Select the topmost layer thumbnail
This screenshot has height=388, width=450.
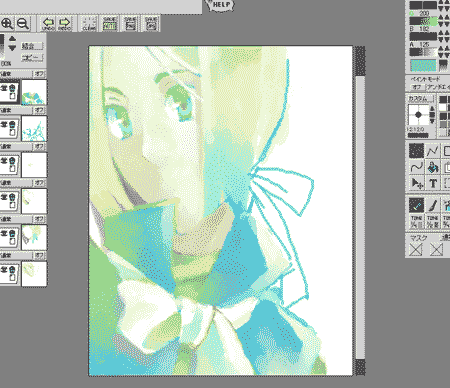[x=34, y=92]
